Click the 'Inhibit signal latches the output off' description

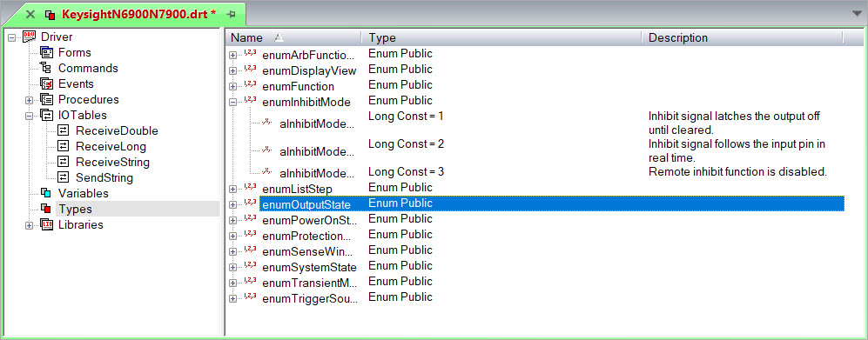734,117
